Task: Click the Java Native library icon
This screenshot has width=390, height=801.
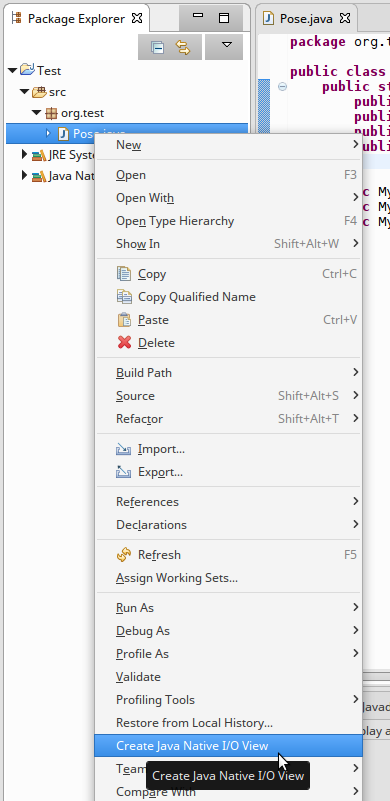Action: [x=39, y=176]
